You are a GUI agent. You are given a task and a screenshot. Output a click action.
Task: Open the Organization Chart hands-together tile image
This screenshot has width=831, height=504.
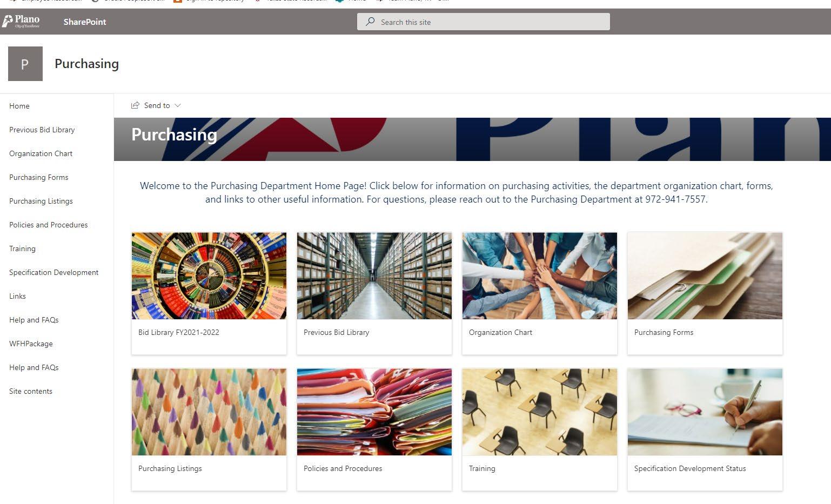[x=540, y=276]
